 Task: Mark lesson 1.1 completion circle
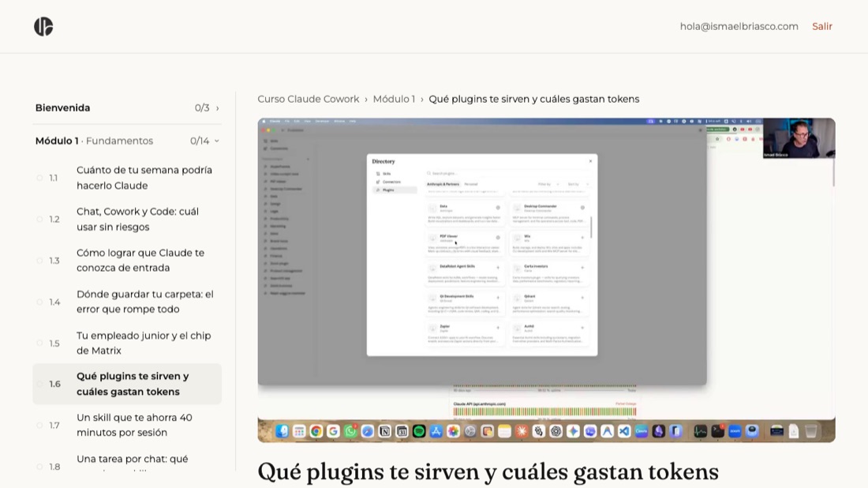tap(39, 178)
